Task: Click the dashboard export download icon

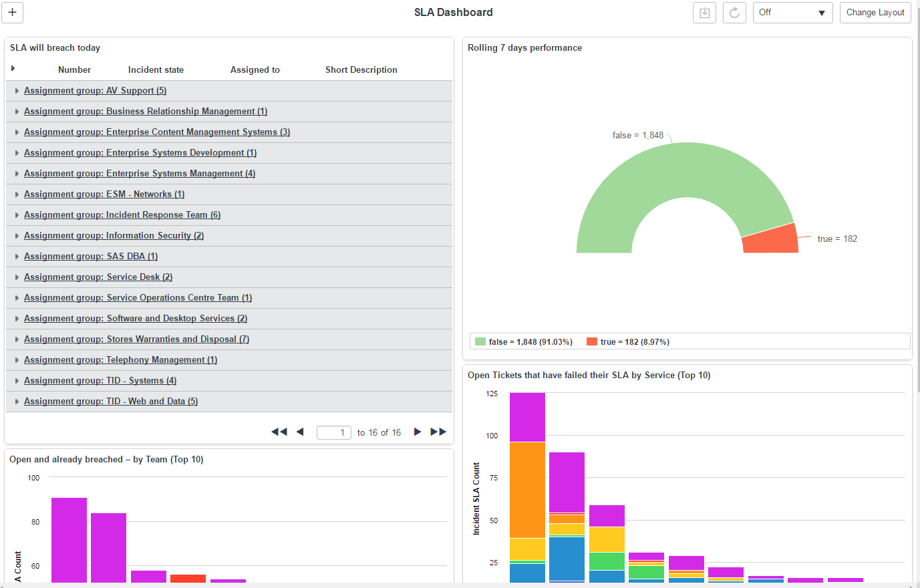Action: (x=704, y=13)
